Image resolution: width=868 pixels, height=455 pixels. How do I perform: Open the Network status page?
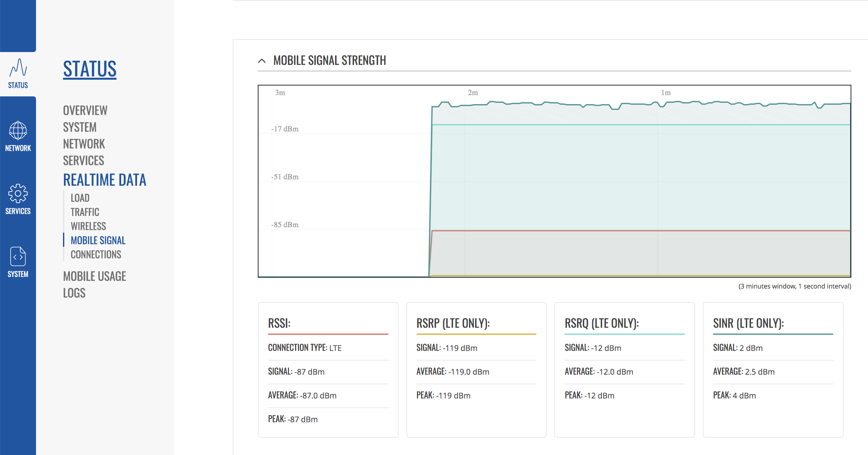click(84, 144)
